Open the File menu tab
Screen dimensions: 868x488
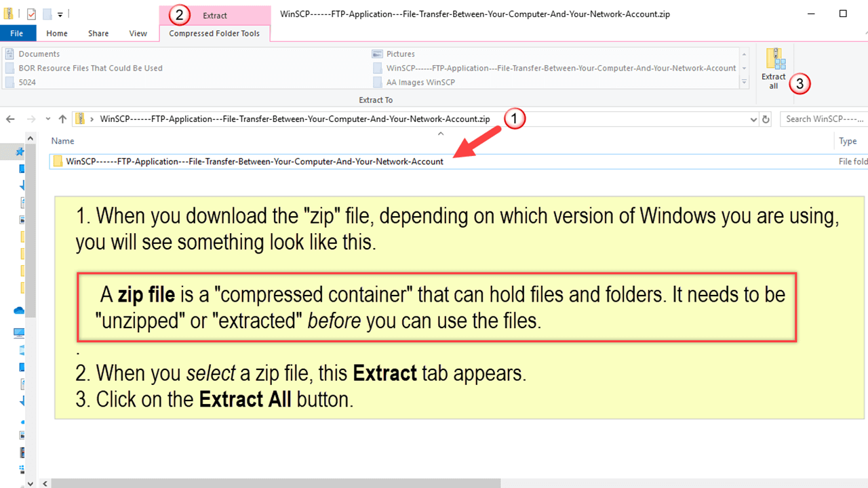coord(16,33)
